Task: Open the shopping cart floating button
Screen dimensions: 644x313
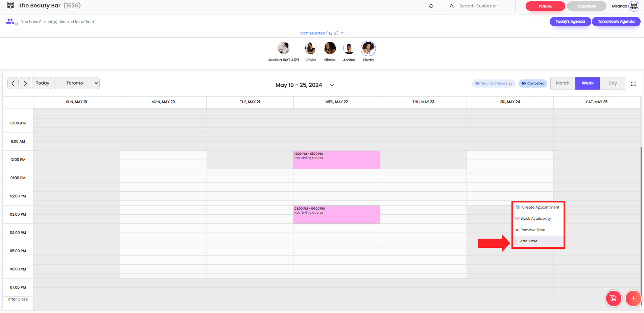Action: pyautogui.click(x=613, y=298)
